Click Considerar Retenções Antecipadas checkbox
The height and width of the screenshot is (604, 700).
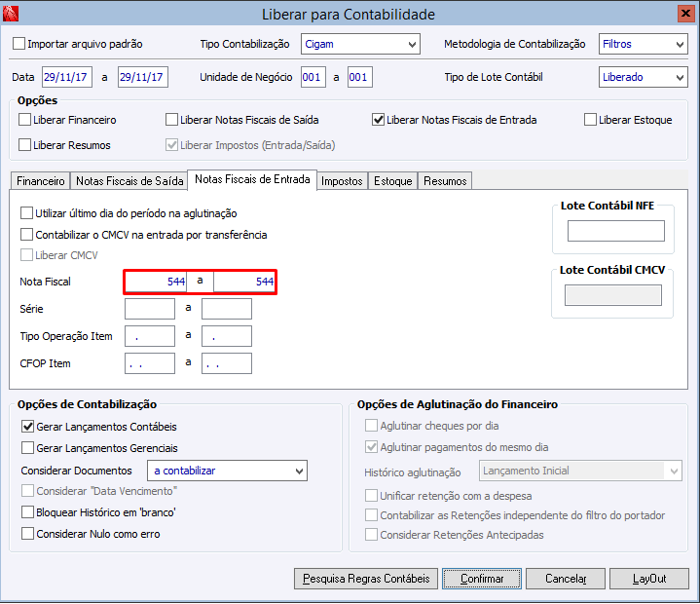click(371, 534)
